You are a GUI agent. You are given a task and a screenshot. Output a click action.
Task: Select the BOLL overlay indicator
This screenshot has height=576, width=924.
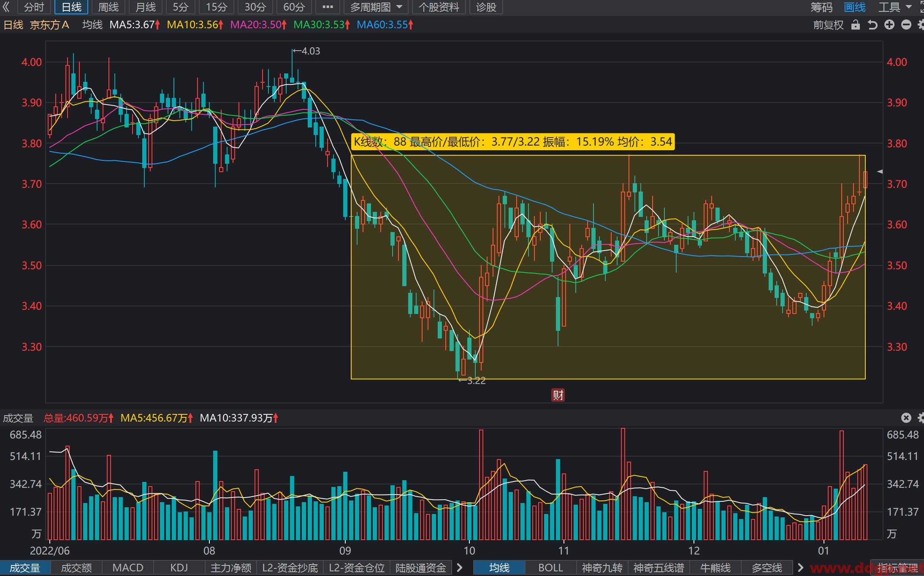[x=550, y=568]
